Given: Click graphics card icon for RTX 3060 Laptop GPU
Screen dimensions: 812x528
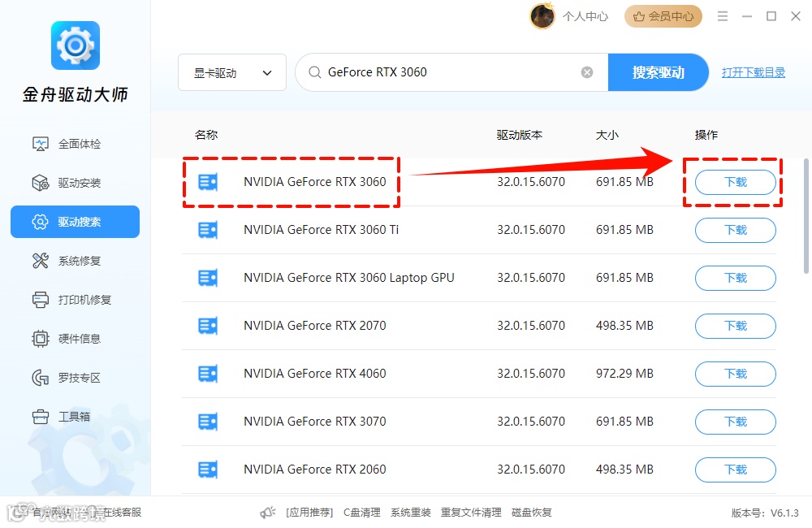Looking at the screenshot, I should [x=208, y=278].
